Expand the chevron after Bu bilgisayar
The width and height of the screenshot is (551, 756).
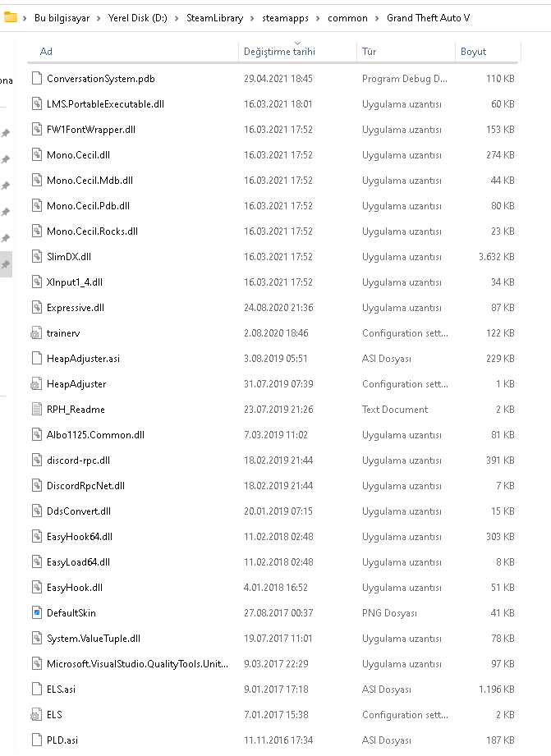tap(99, 18)
